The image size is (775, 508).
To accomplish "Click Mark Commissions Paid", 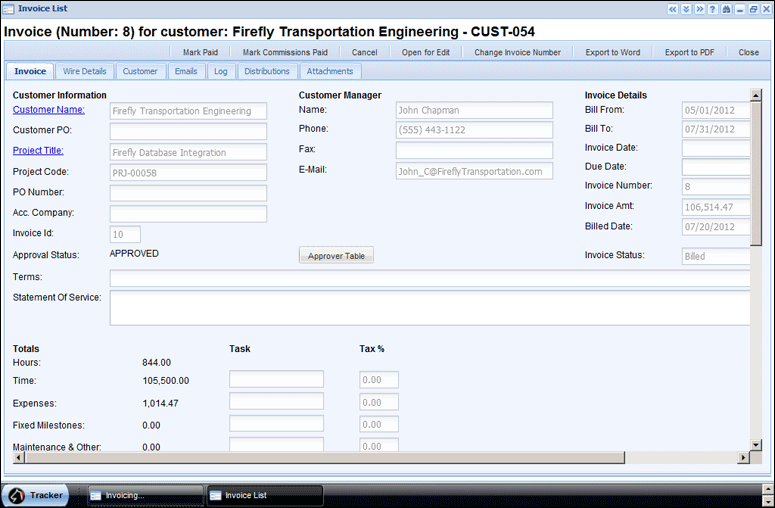I will 285,52.
